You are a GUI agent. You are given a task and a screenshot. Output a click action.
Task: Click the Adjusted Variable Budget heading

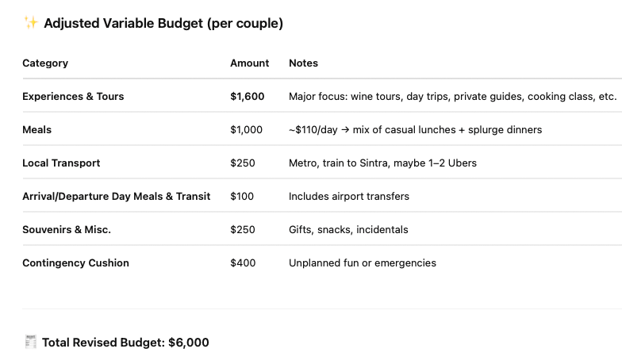point(163,24)
